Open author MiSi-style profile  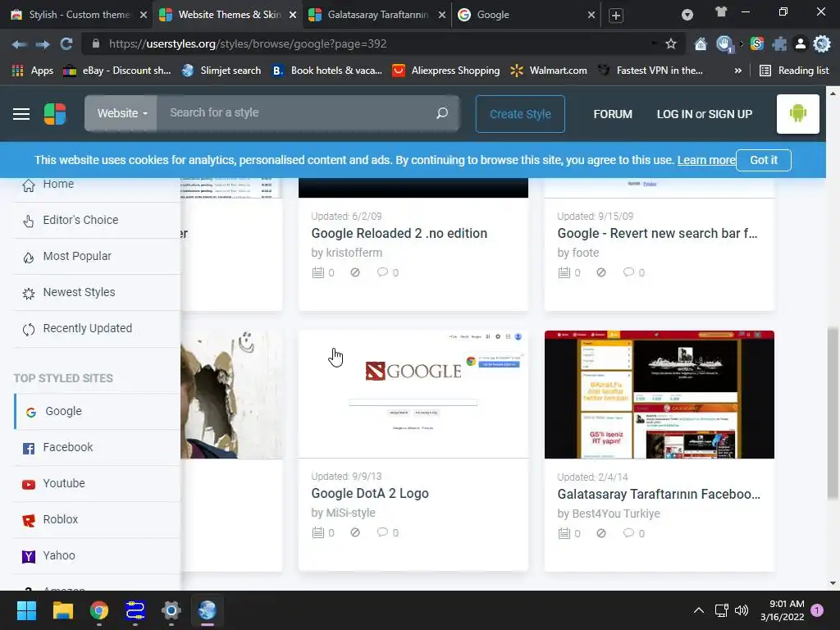click(x=350, y=513)
